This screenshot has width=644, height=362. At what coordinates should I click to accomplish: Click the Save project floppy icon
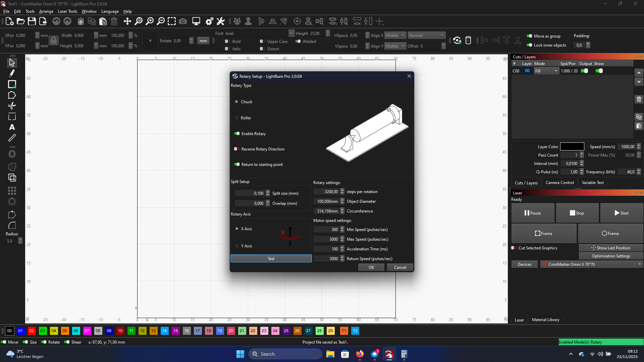pos(32,21)
